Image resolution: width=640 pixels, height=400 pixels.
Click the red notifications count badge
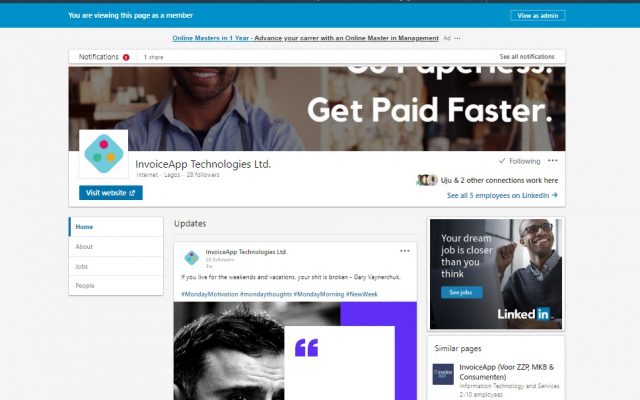click(126, 58)
